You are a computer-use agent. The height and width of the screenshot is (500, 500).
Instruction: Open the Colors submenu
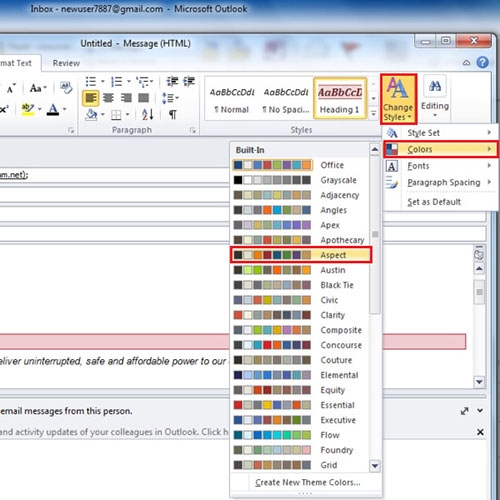pyautogui.click(x=440, y=149)
